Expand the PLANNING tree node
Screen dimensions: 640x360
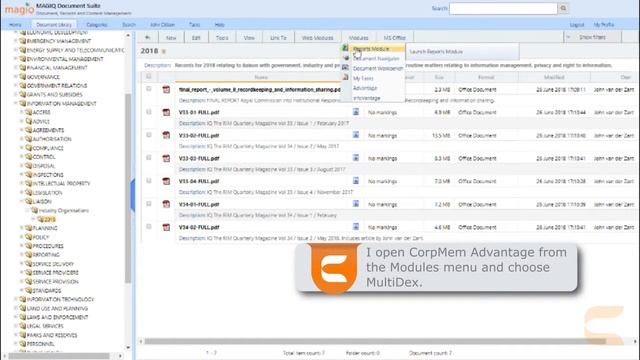pos(22,228)
